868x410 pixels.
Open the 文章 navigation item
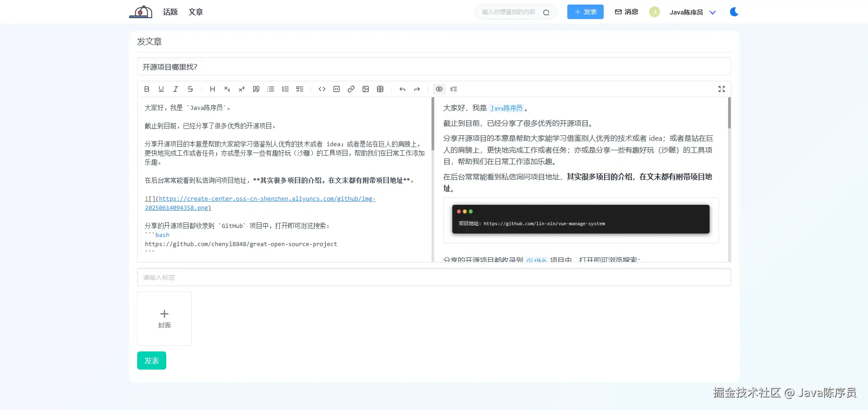click(196, 12)
